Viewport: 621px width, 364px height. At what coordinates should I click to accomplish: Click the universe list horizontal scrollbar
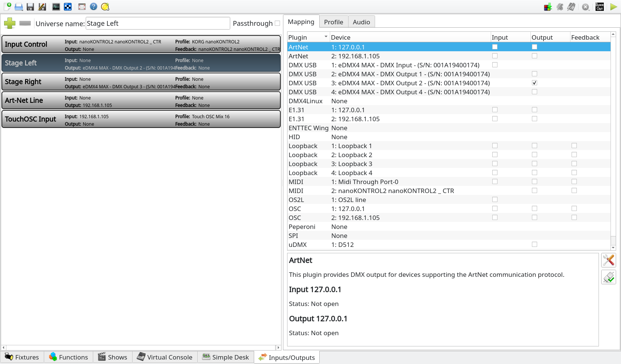pos(141,348)
